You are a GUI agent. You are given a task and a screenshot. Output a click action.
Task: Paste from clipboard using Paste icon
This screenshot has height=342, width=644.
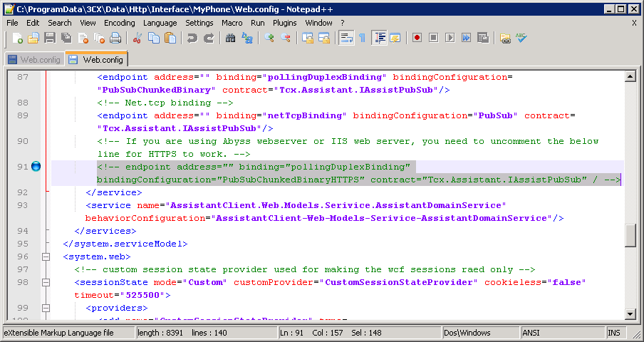tap(170, 38)
